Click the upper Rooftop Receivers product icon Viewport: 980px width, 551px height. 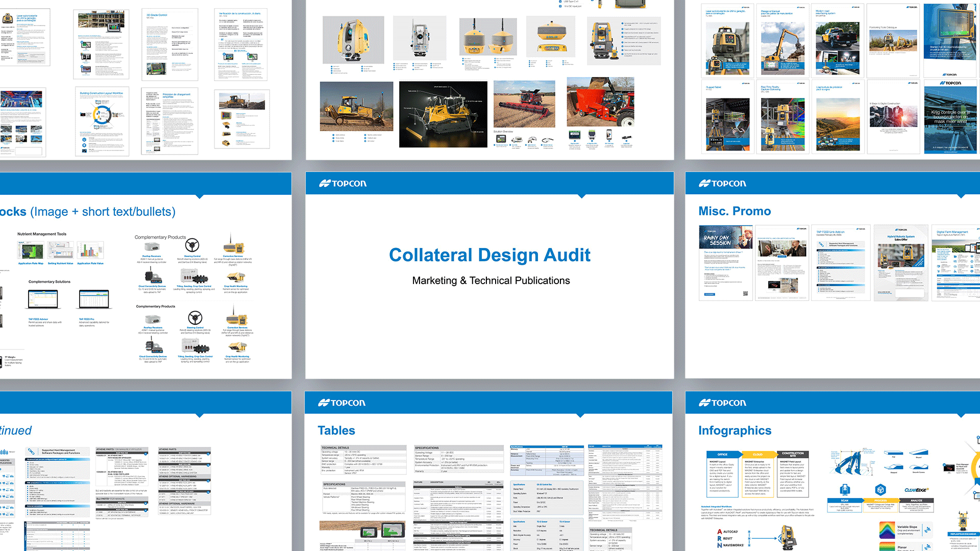pyautogui.click(x=152, y=246)
